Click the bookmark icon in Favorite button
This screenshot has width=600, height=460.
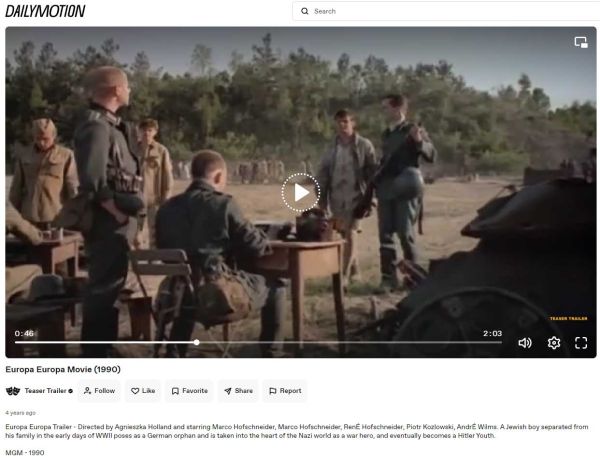pos(175,391)
